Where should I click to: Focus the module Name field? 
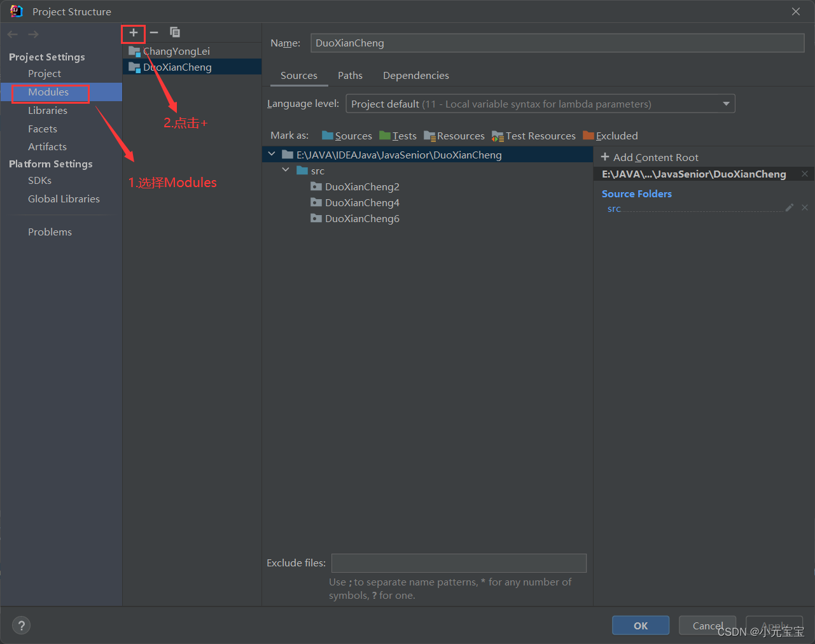(x=557, y=43)
